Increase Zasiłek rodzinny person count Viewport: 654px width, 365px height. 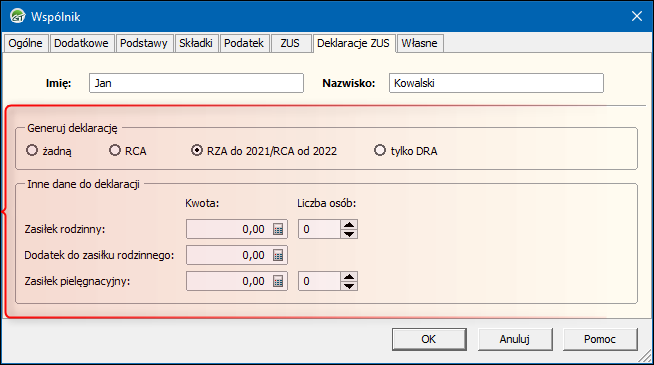pyautogui.click(x=349, y=224)
